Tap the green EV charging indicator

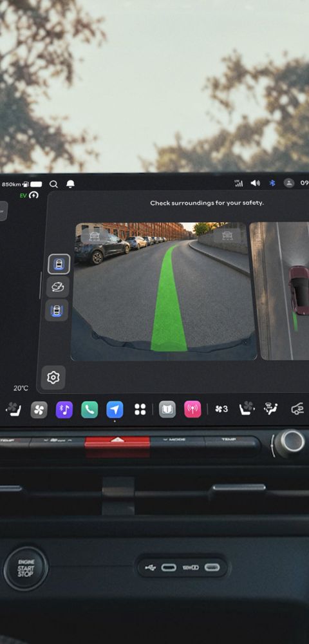click(x=29, y=195)
